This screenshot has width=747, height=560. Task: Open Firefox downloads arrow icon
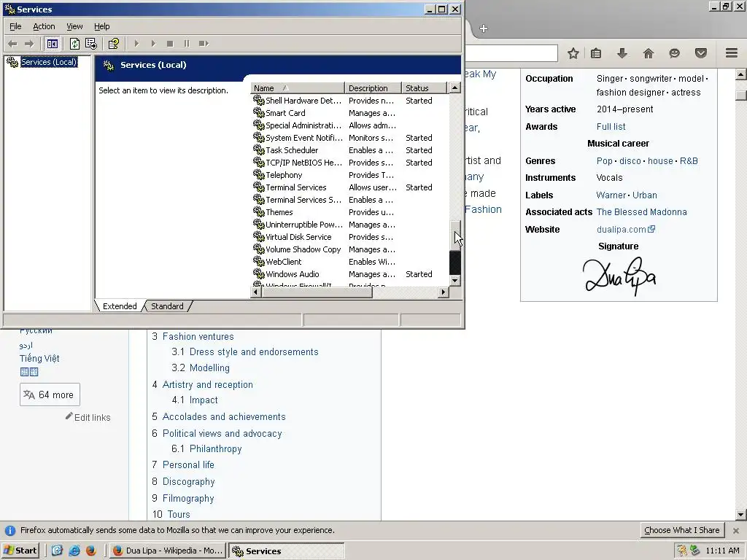click(x=622, y=53)
